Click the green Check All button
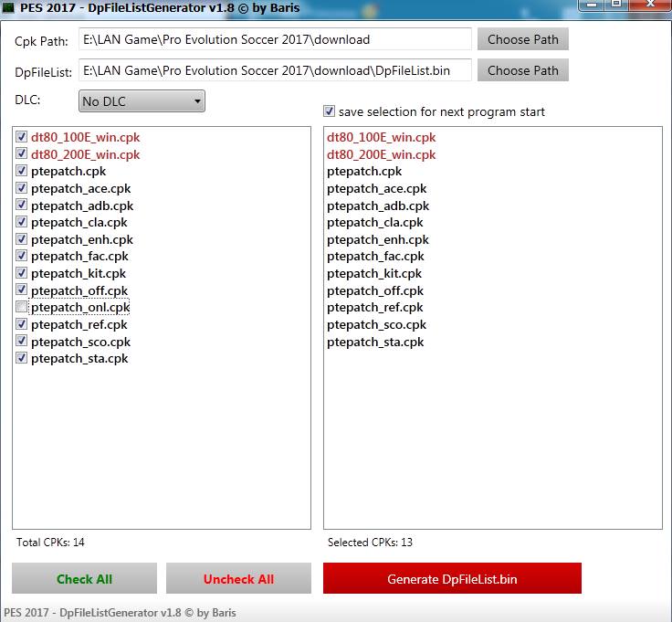The height and width of the screenshot is (622, 672). pos(84,579)
